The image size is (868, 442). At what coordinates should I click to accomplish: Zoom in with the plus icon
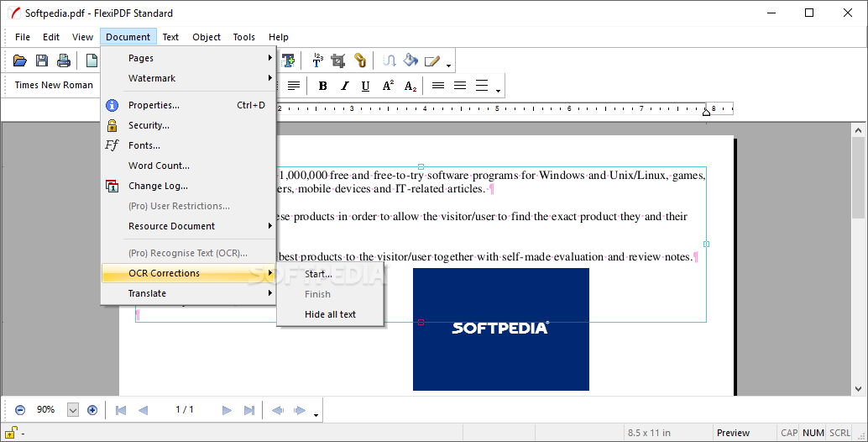92,410
